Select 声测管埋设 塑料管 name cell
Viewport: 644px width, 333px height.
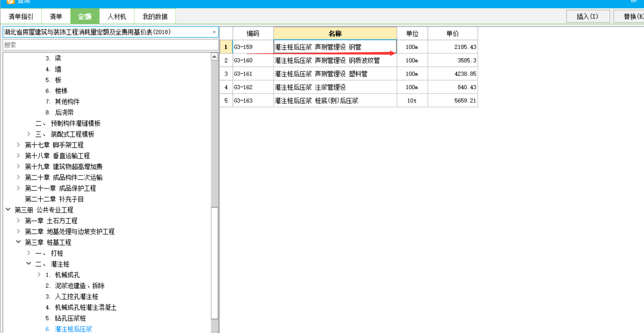point(335,74)
